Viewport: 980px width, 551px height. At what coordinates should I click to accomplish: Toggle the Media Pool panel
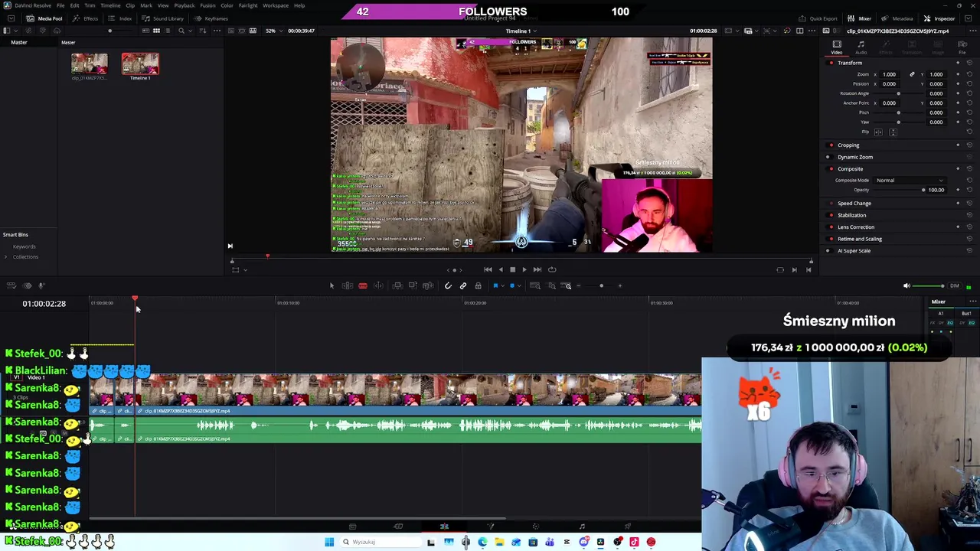point(45,18)
